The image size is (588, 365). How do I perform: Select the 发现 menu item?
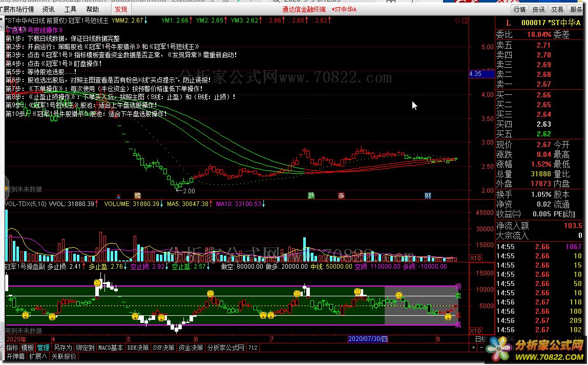click(121, 9)
